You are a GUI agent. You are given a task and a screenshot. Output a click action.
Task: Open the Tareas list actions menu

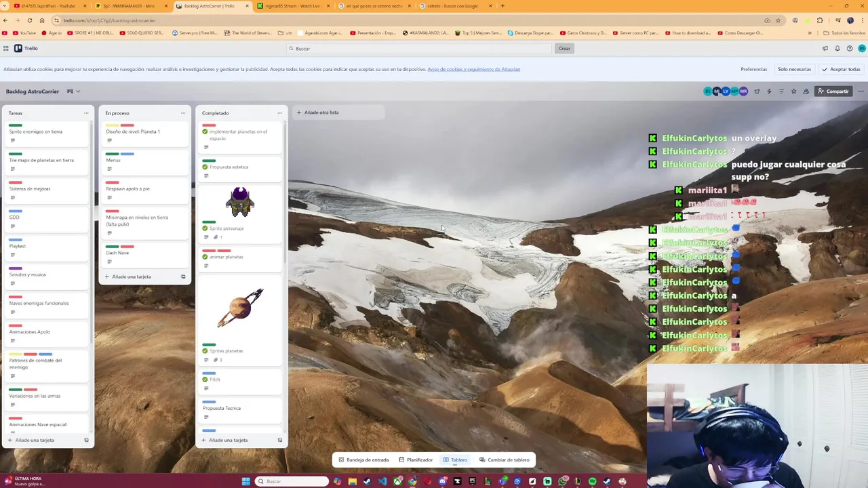tap(86, 113)
